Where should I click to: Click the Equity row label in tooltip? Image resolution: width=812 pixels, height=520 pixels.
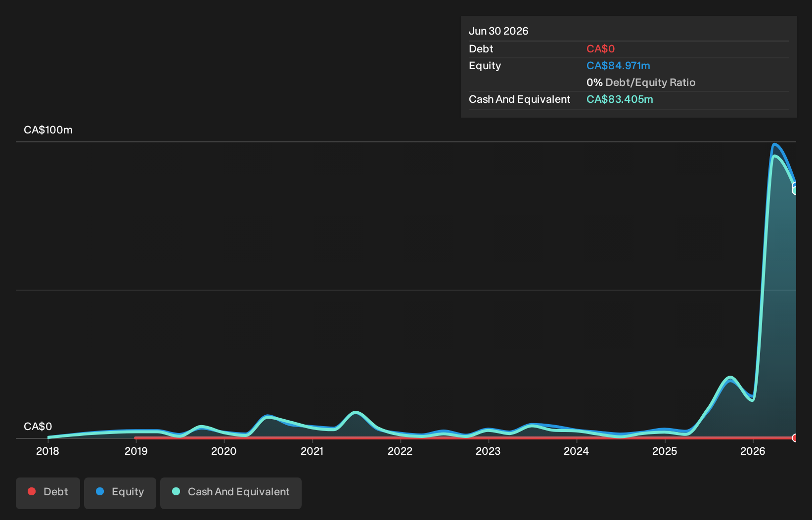(485, 66)
